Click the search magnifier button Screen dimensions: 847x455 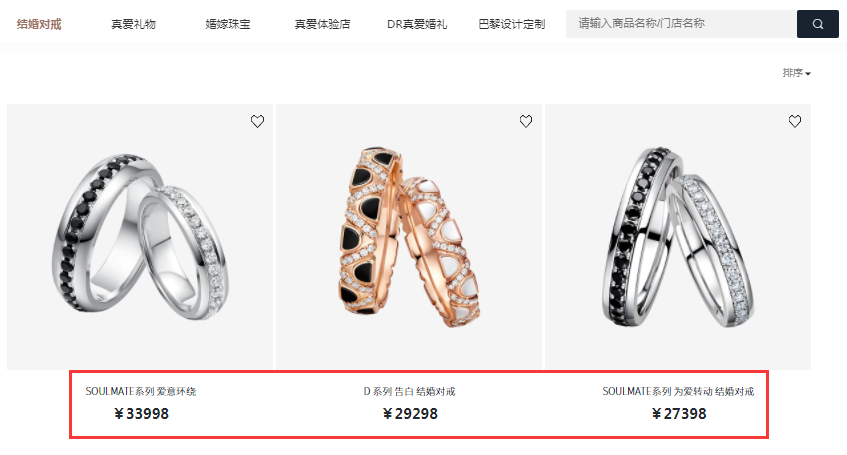tap(817, 24)
